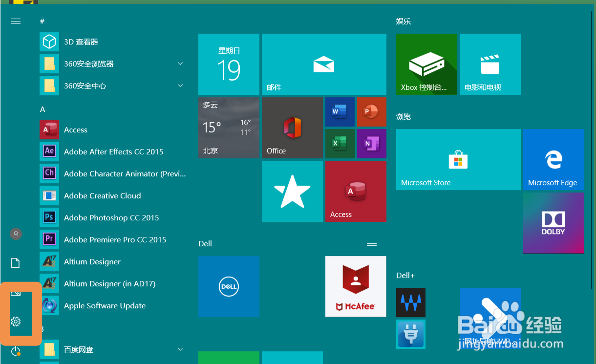This screenshot has width=596, height=364.
Task: Expand the 360安全中心 folder chevron
Action: 180,86
